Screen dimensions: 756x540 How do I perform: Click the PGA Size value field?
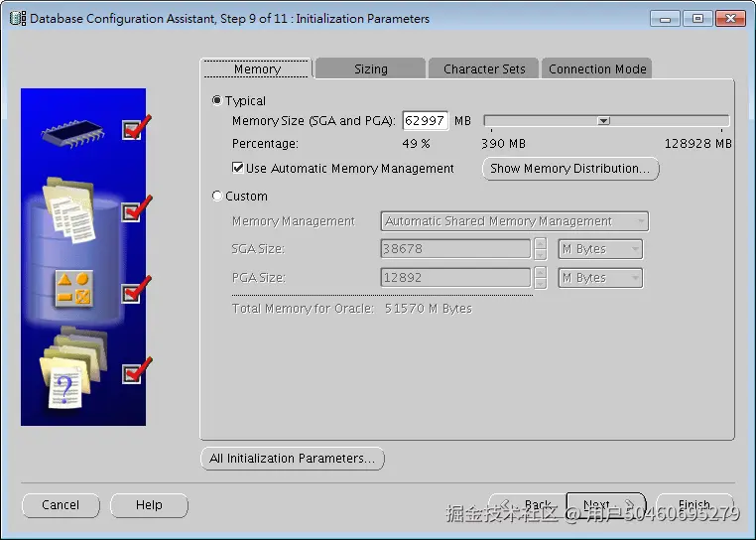point(455,278)
